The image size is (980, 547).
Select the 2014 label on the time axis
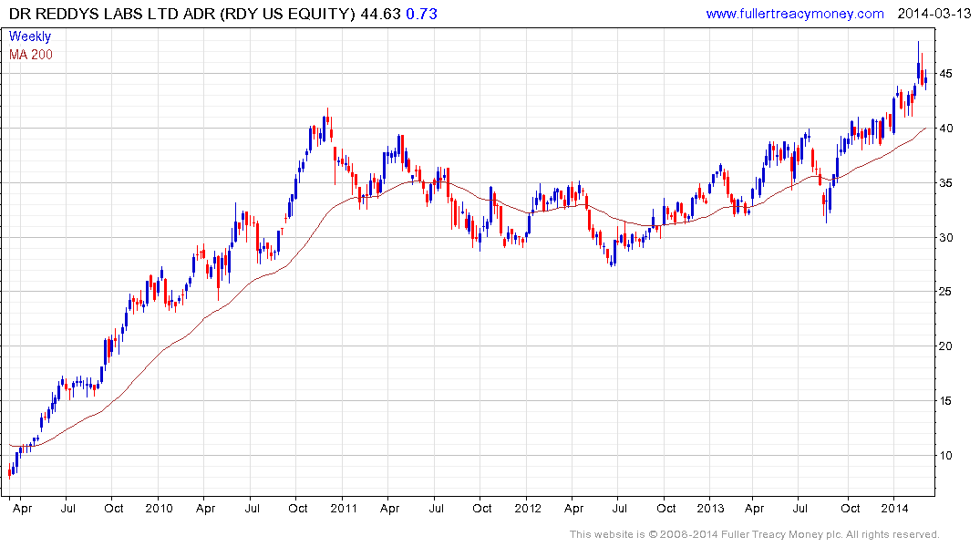895,508
